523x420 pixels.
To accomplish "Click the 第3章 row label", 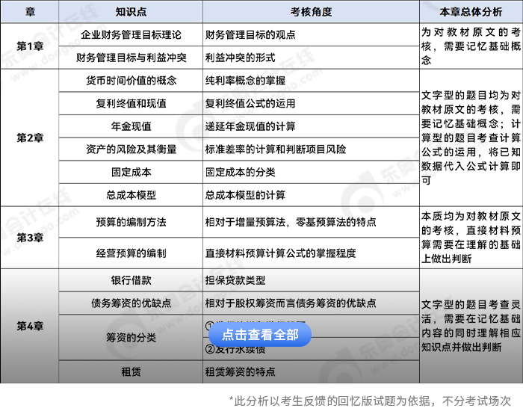I will tap(30, 237).
